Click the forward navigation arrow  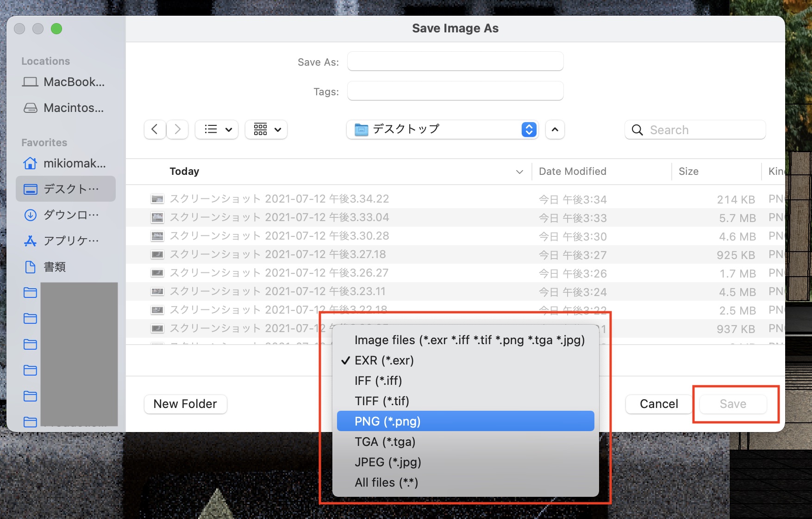point(178,130)
